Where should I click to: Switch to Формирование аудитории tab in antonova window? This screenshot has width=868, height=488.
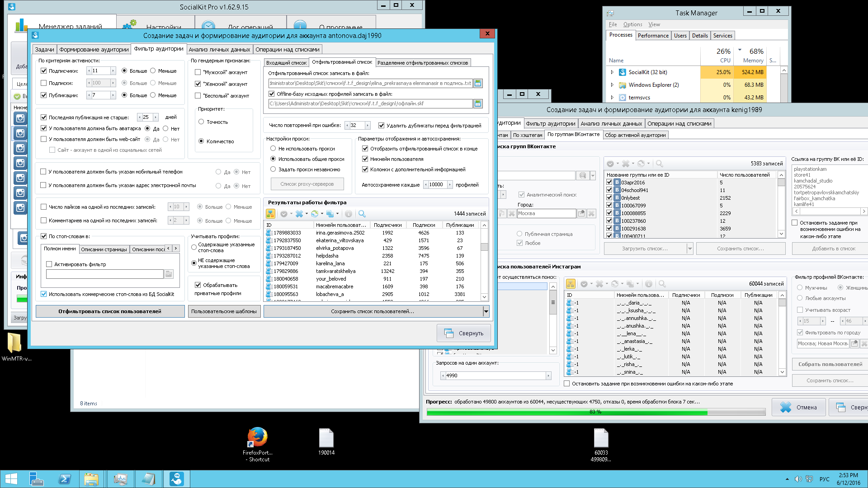94,49
